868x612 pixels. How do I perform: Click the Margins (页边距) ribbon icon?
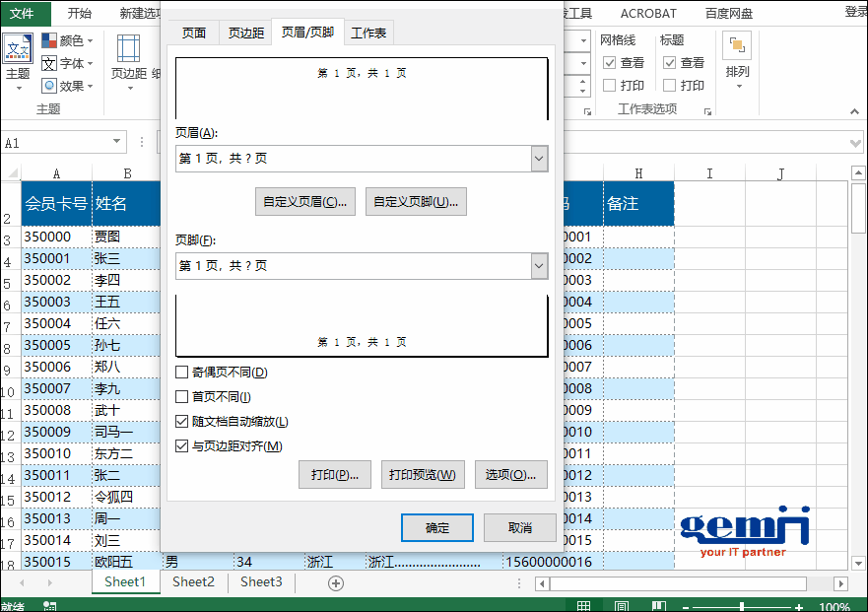pyautogui.click(x=128, y=49)
